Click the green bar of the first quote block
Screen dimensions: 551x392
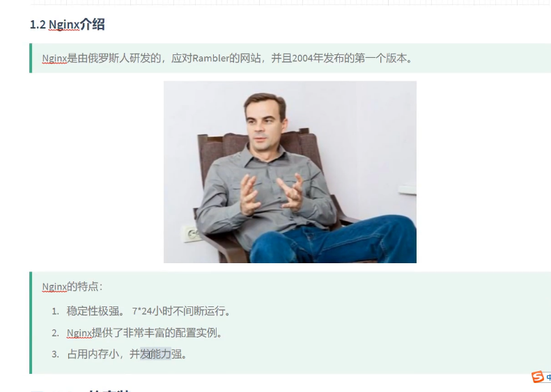coord(31,58)
